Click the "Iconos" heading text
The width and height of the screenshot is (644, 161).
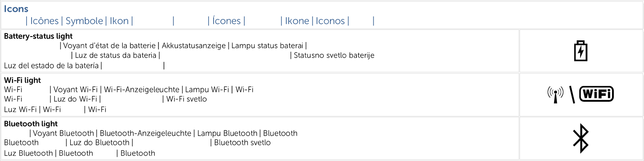330,21
